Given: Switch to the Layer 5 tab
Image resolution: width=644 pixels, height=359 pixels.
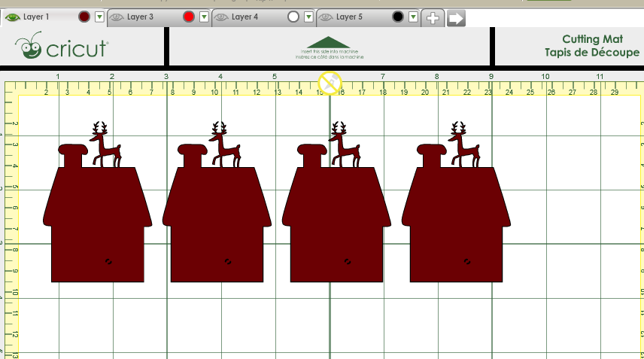Looking at the screenshot, I should [x=368, y=17].
